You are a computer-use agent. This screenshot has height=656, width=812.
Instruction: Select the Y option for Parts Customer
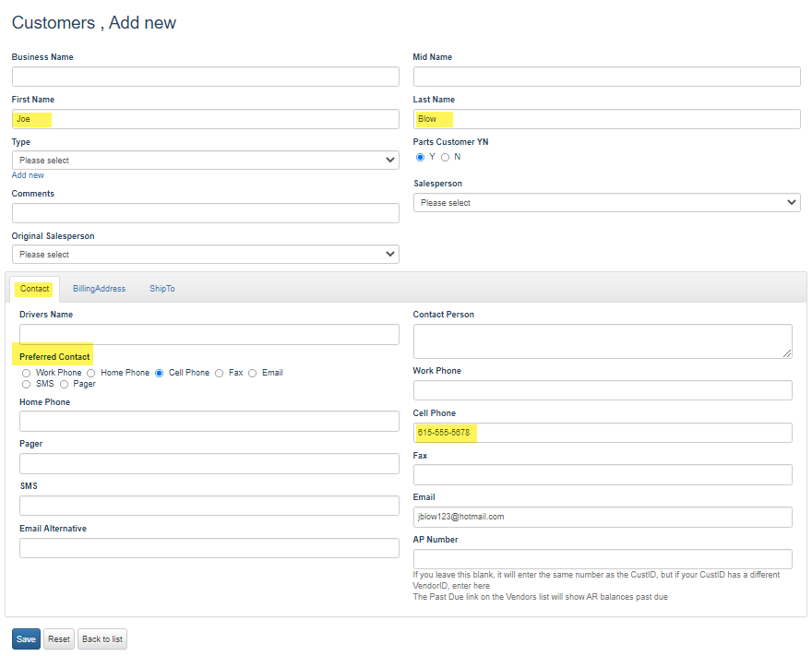pos(420,158)
